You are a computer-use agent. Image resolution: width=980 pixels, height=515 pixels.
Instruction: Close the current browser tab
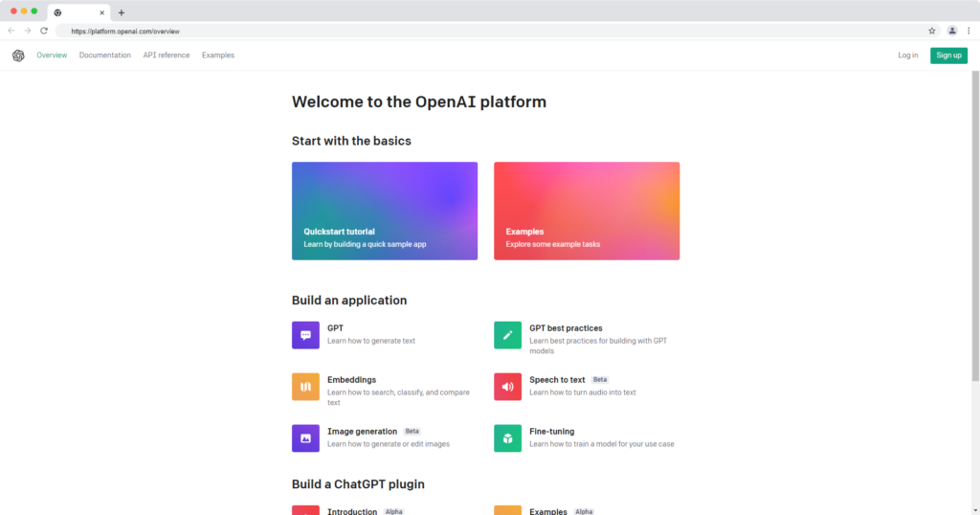[x=101, y=12]
